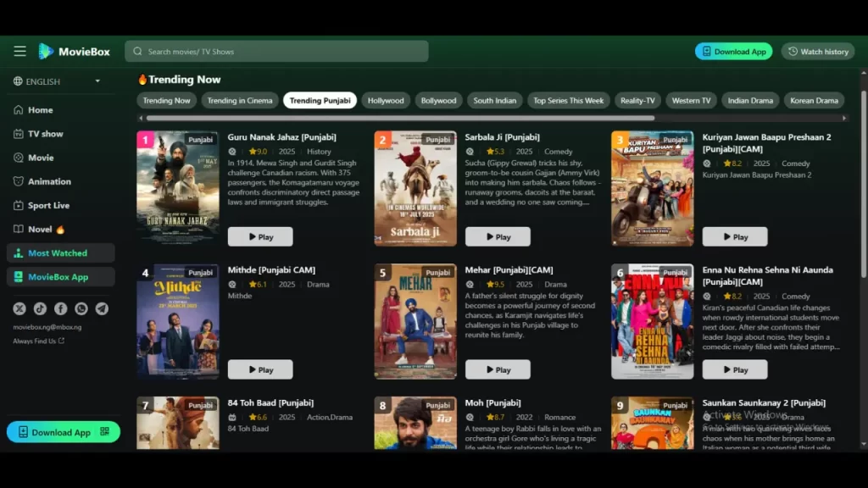This screenshot has width=868, height=488.
Task: Click the globe language icon
Action: 18,81
